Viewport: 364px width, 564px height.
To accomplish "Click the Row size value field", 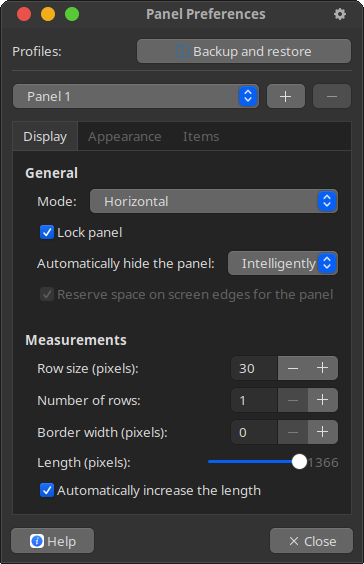I will click(254, 368).
